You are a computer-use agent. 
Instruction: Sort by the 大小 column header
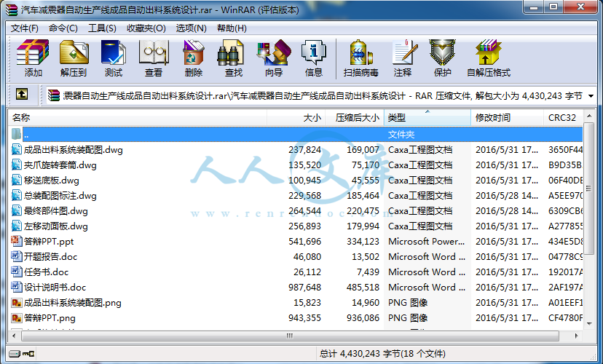pos(296,118)
